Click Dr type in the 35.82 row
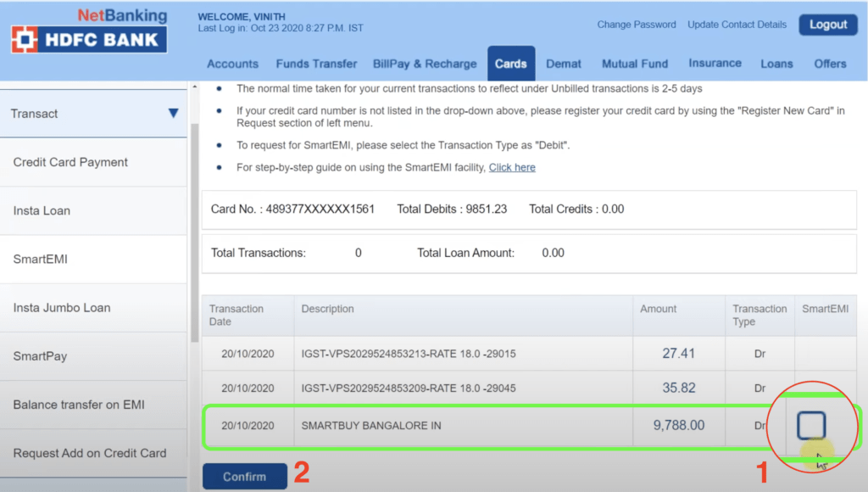The width and height of the screenshot is (868, 492). [x=759, y=388]
